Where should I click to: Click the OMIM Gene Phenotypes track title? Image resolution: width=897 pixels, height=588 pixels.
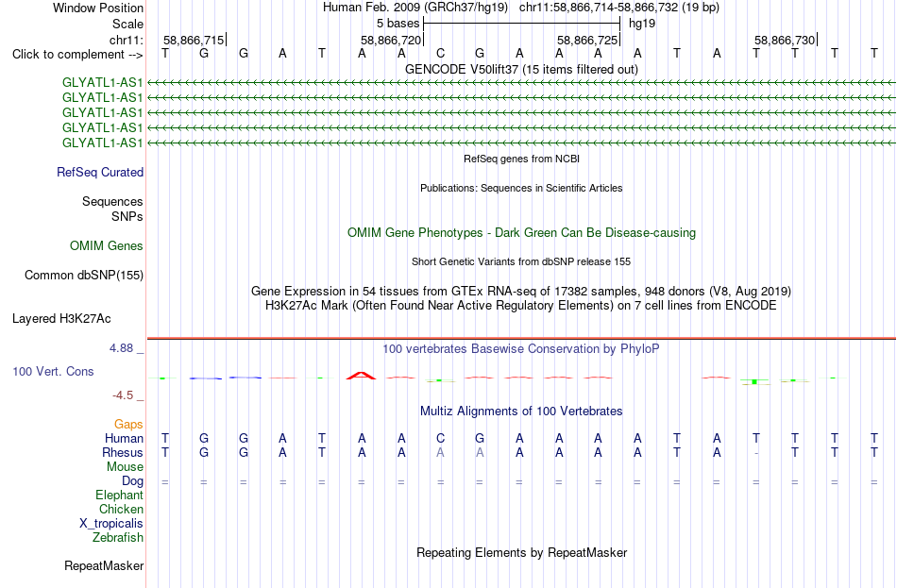click(522, 233)
